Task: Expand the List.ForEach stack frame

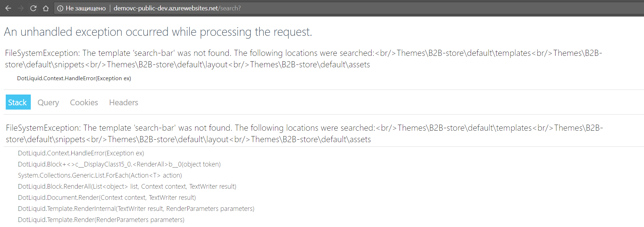Action: (100, 175)
